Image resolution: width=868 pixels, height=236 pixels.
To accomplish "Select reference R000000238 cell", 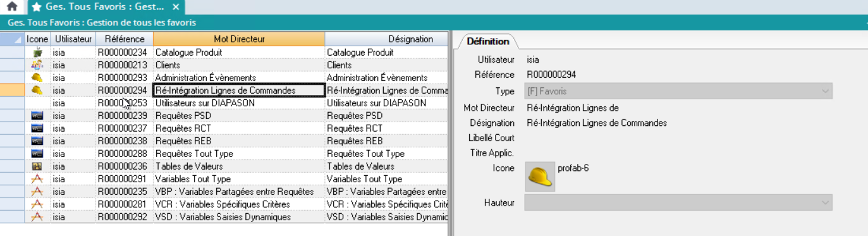I will pos(125,141).
